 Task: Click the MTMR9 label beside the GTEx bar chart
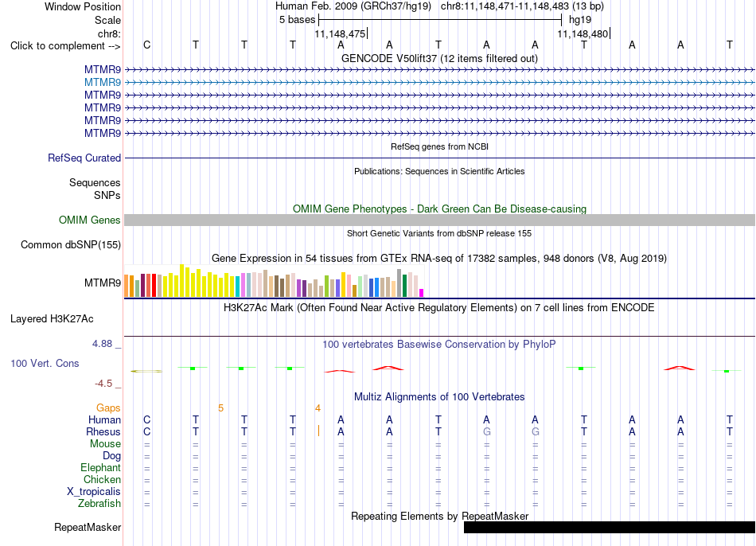click(102, 283)
